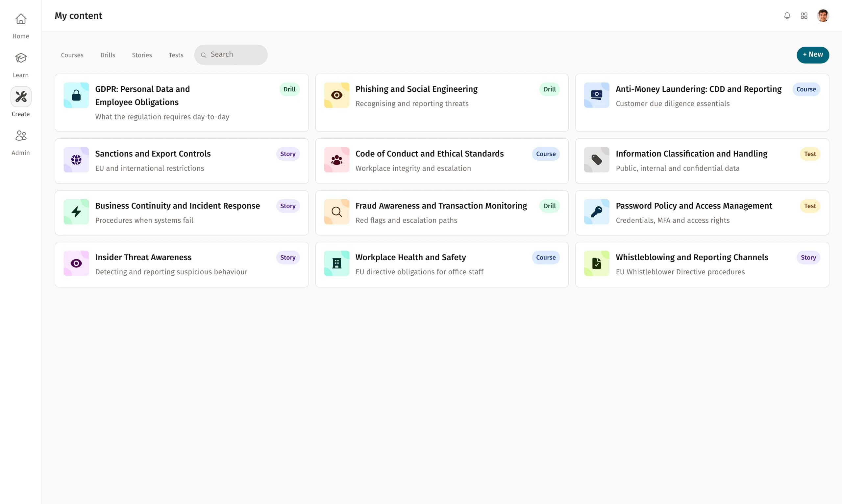
Task: Select the Create tools icon
Action: [x=21, y=97]
